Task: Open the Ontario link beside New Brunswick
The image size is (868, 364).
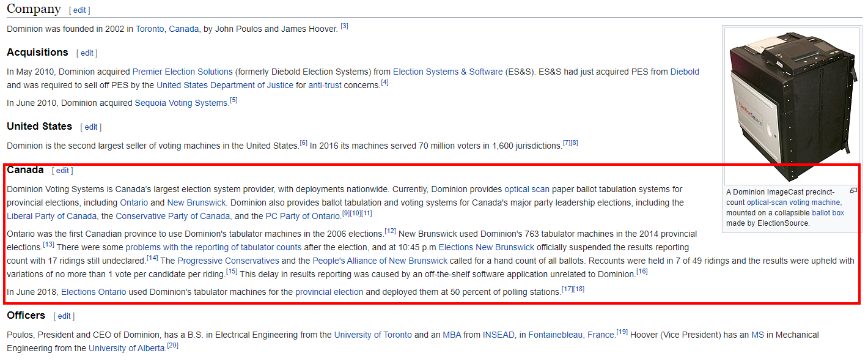Action: (x=134, y=202)
